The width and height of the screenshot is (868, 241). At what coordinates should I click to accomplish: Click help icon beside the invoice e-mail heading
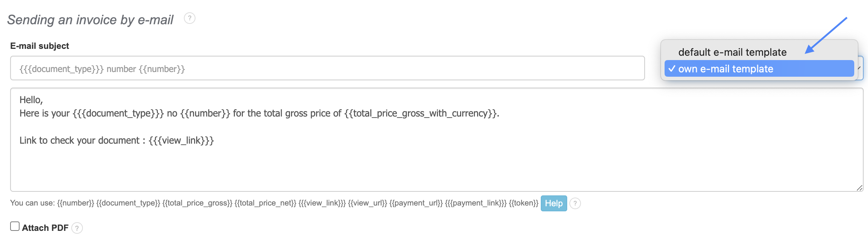(189, 18)
